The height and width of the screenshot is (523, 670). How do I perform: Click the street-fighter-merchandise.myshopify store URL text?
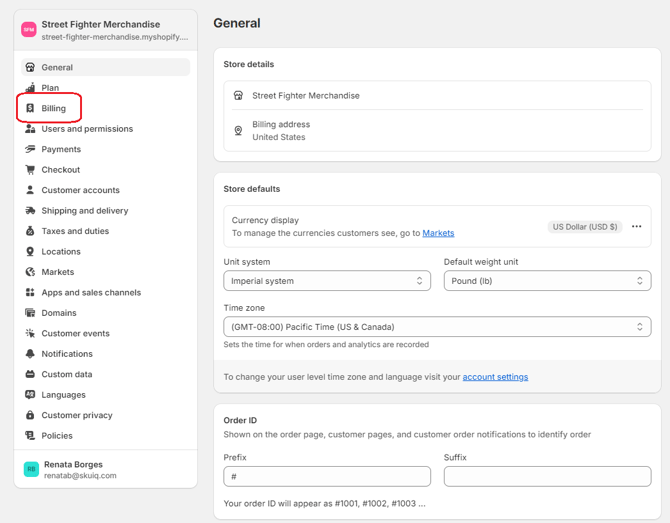tap(115, 37)
